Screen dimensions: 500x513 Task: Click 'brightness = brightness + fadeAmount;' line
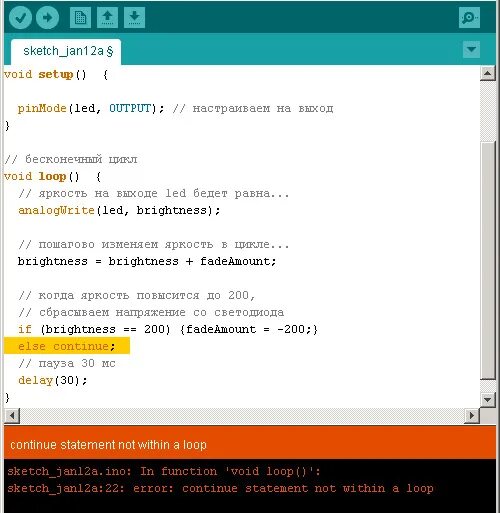(x=147, y=261)
